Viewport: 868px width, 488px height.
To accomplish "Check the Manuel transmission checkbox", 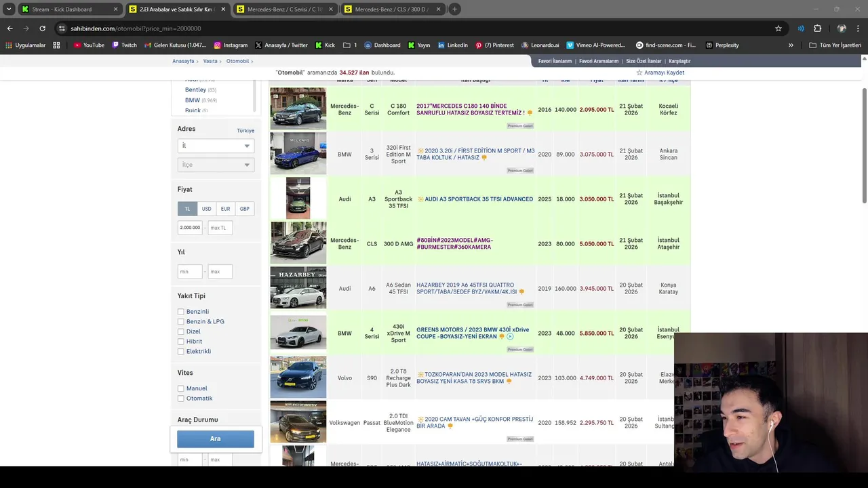I will point(181,388).
